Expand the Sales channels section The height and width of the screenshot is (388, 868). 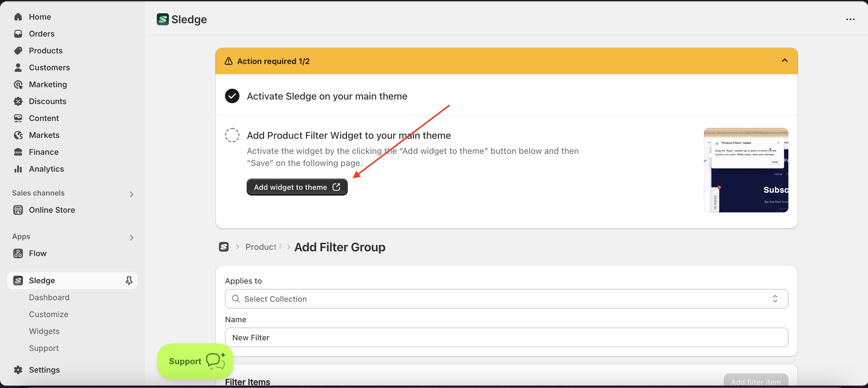point(131,194)
